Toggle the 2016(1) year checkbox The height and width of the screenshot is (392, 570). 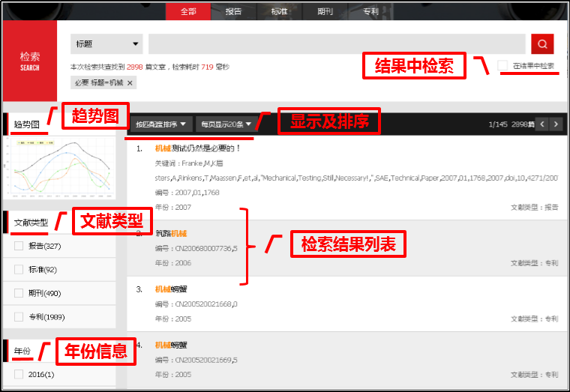coord(19,374)
